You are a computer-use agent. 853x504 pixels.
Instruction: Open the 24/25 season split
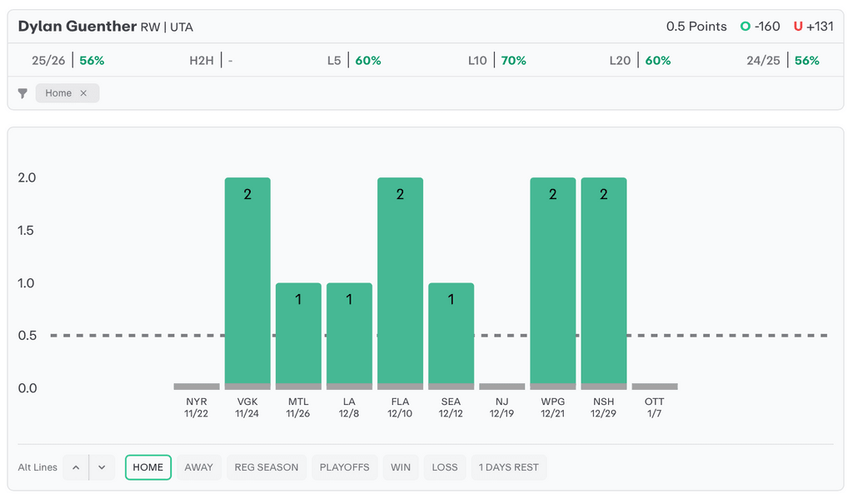[783, 61]
